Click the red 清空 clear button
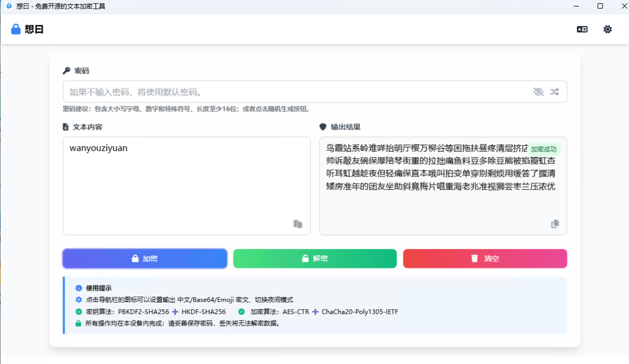 tap(485, 259)
